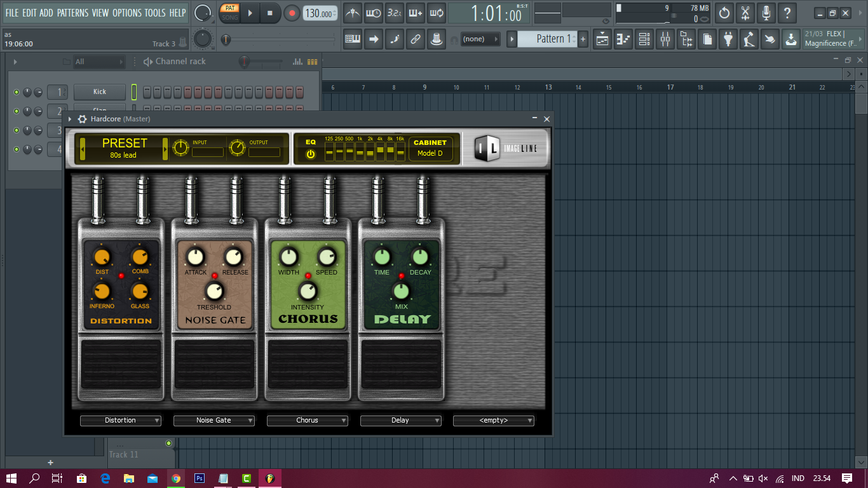
Task: Toggle the EQ power button
Action: [311, 154]
